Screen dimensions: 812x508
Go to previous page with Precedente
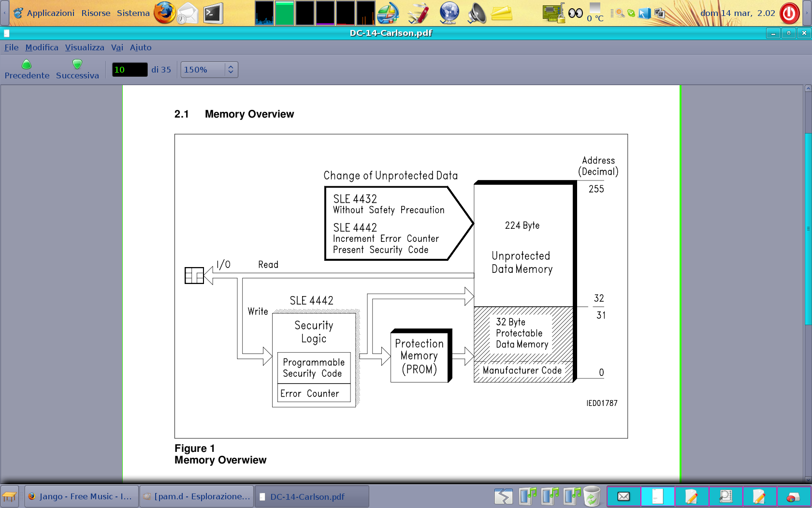pyautogui.click(x=27, y=69)
